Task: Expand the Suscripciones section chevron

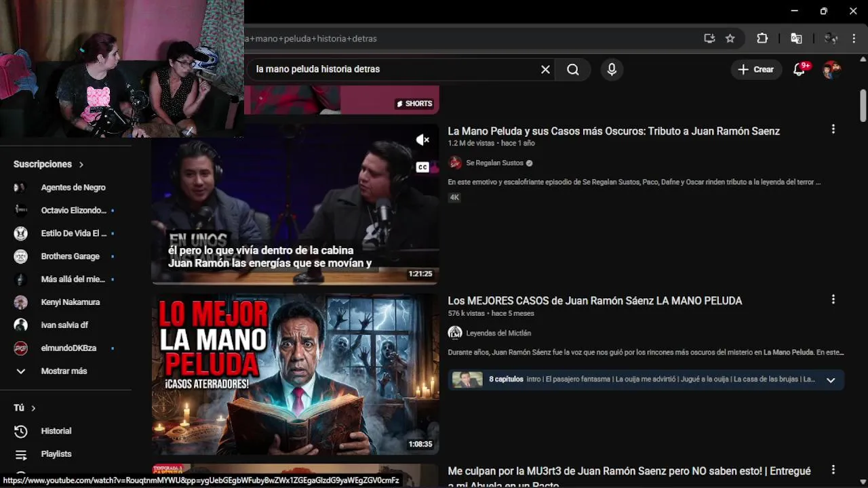Action: [81, 165]
